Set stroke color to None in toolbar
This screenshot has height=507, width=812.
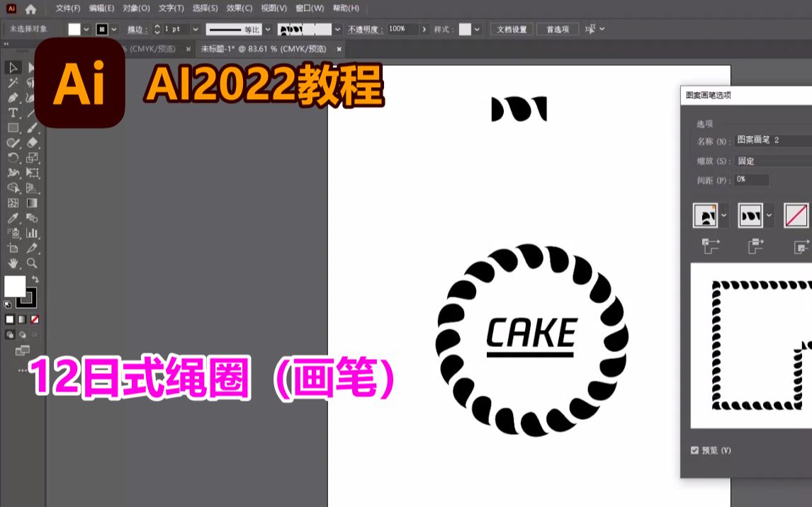pos(101,29)
